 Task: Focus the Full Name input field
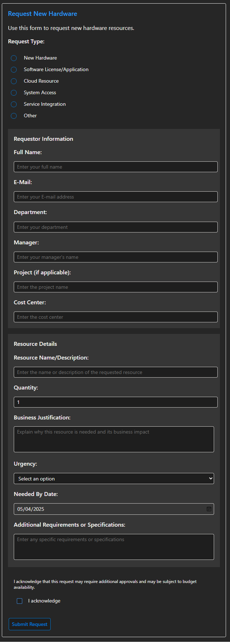pyautogui.click(x=116, y=167)
